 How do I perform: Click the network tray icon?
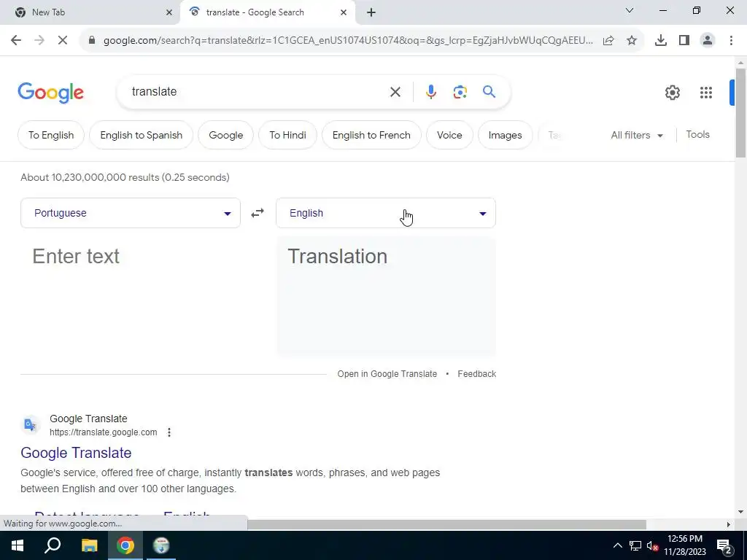(635, 545)
